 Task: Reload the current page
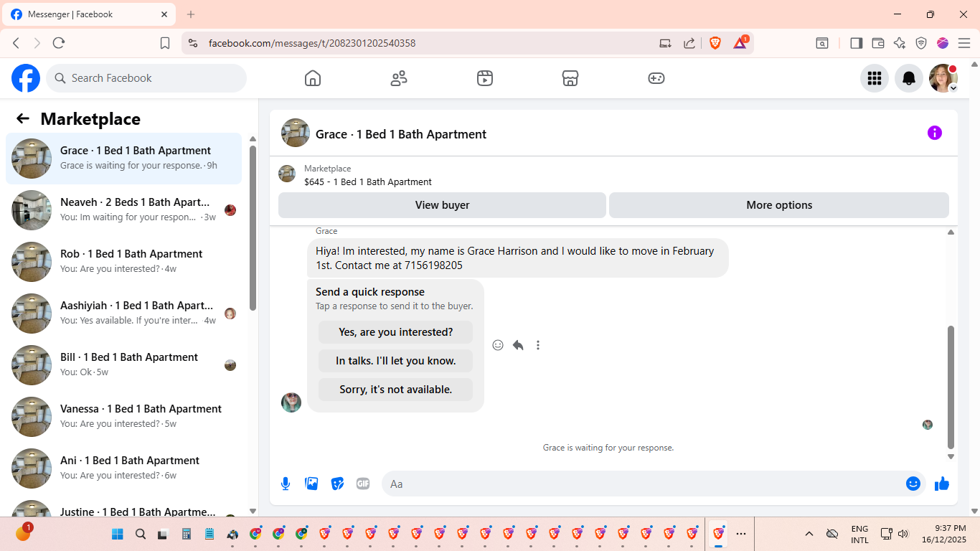click(59, 43)
